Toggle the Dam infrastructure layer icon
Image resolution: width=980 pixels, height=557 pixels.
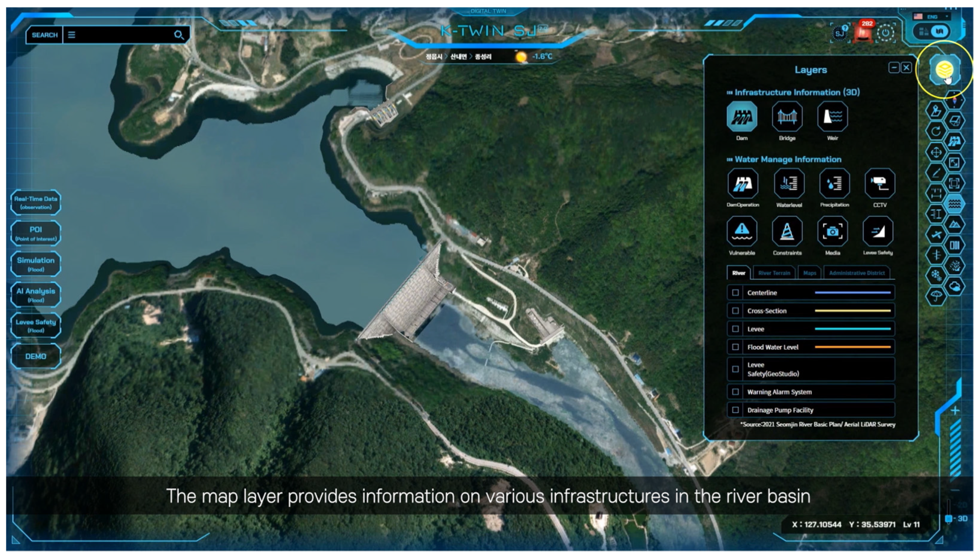pyautogui.click(x=742, y=117)
